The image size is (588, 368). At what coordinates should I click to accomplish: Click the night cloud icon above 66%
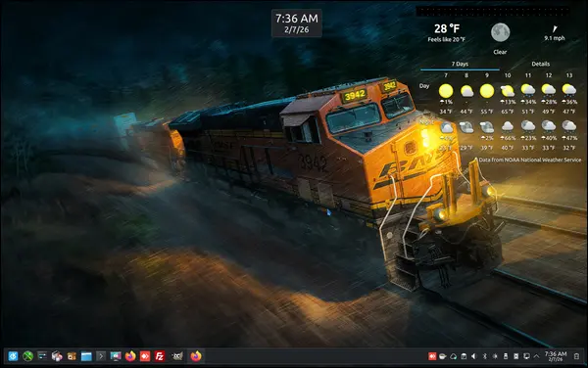tap(508, 126)
